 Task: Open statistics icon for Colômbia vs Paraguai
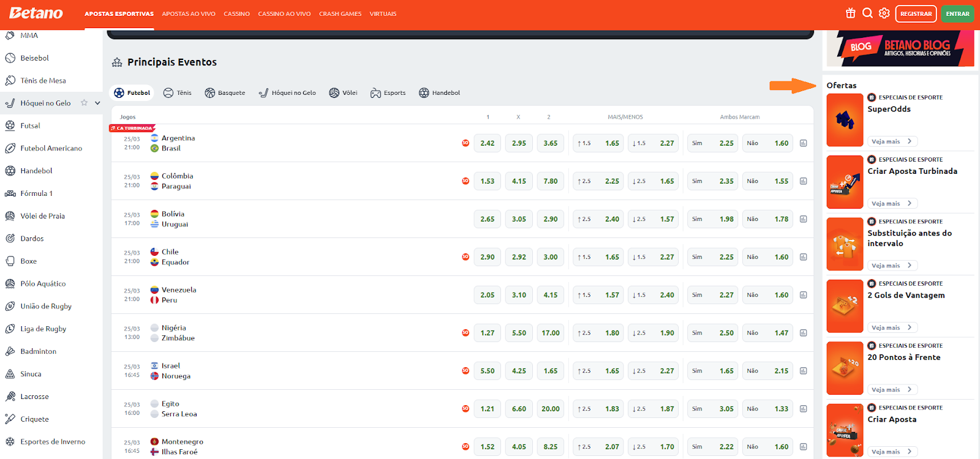[804, 181]
